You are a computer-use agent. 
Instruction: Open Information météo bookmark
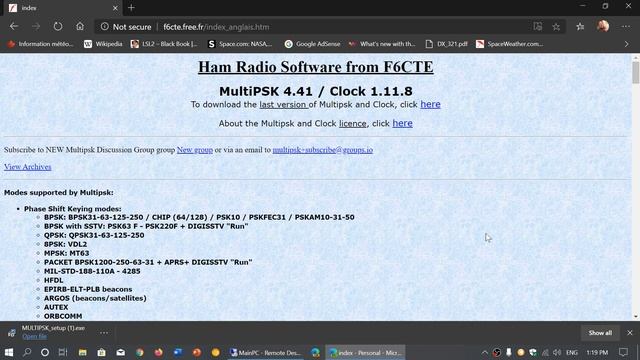pos(40,44)
